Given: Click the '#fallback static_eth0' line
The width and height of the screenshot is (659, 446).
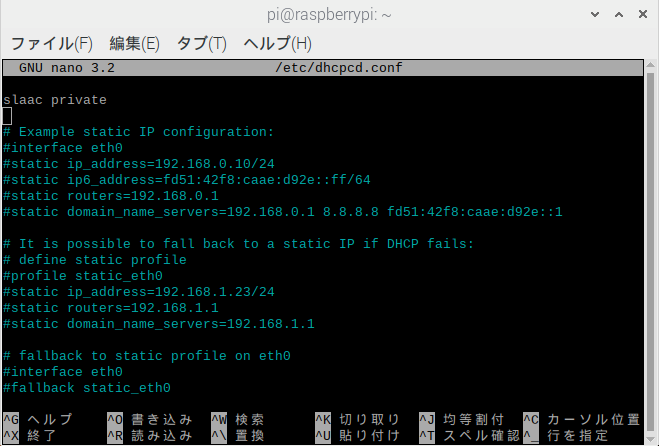Looking at the screenshot, I should (x=87, y=388).
